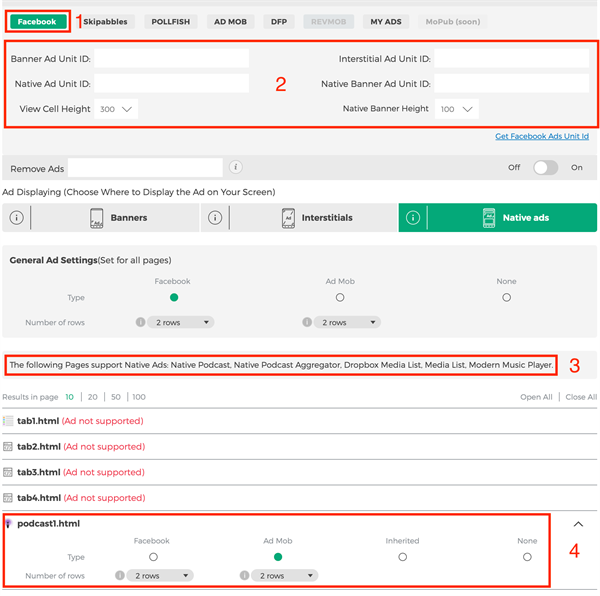The width and height of the screenshot is (600, 596).
Task: Click the tab3.html page icon
Action: [x=9, y=472]
